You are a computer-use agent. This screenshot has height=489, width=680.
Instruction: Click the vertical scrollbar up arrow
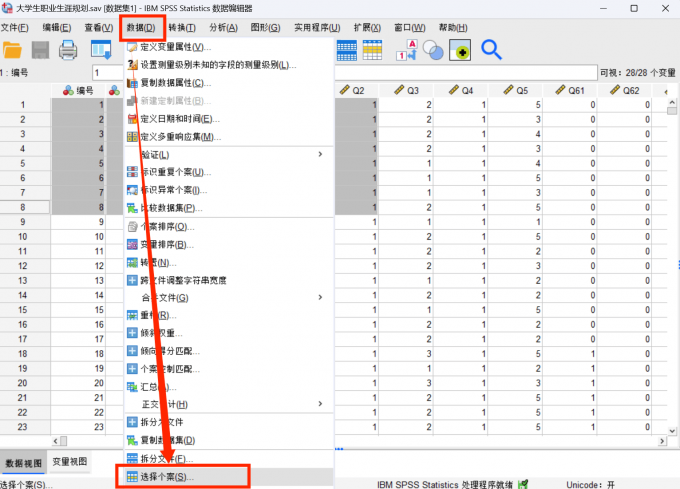tap(672, 103)
